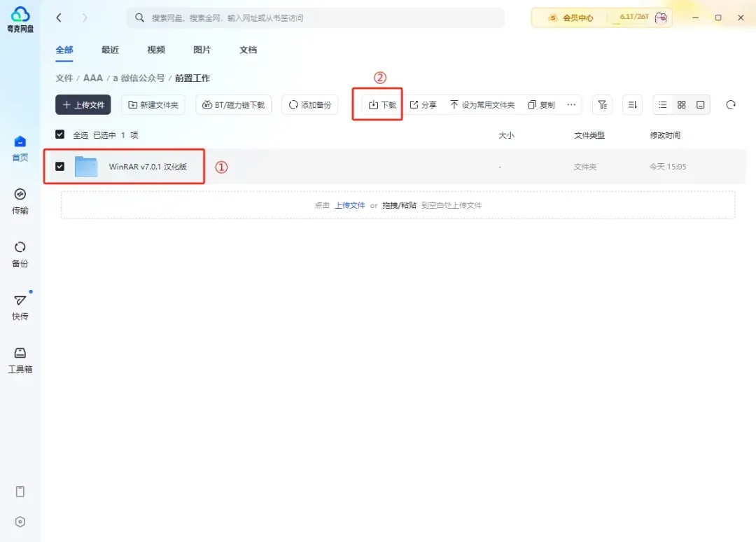Switch to grid view mode
The width and height of the screenshot is (756, 542).
(x=682, y=104)
